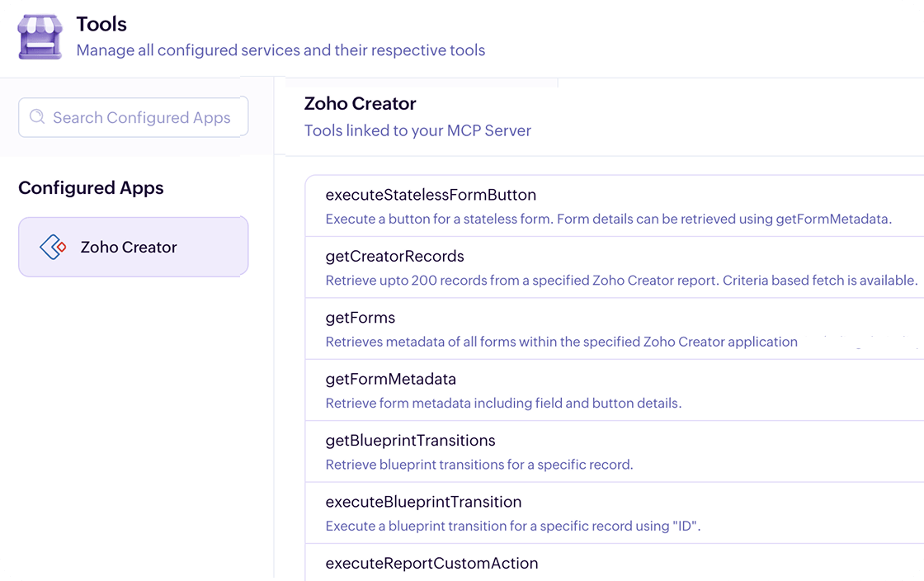Select Zoho Creator in Configured Apps
The height and width of the screenshot is (581, 924).
tap(133, 247)
